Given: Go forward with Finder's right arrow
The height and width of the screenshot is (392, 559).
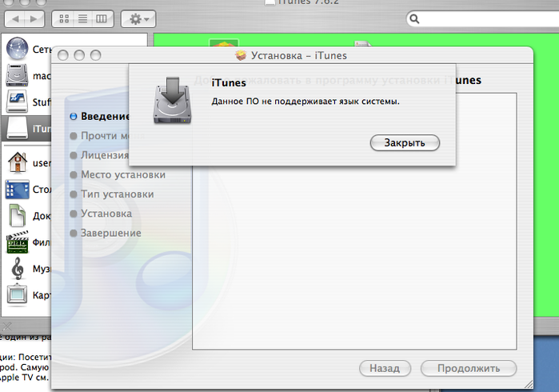Looking at the screenshot, I should [34, 19].
